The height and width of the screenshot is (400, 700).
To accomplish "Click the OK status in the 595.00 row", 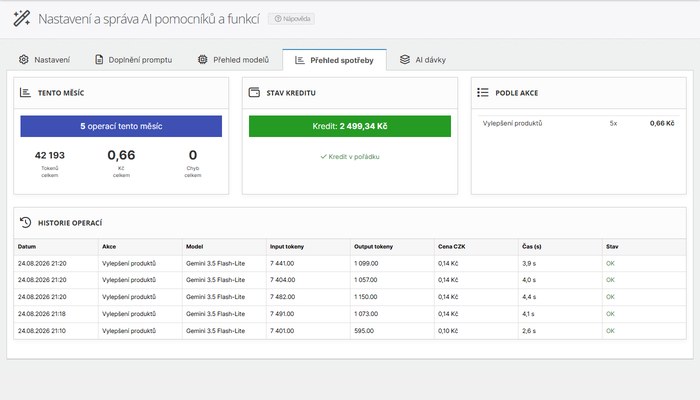I will point(610,331).
